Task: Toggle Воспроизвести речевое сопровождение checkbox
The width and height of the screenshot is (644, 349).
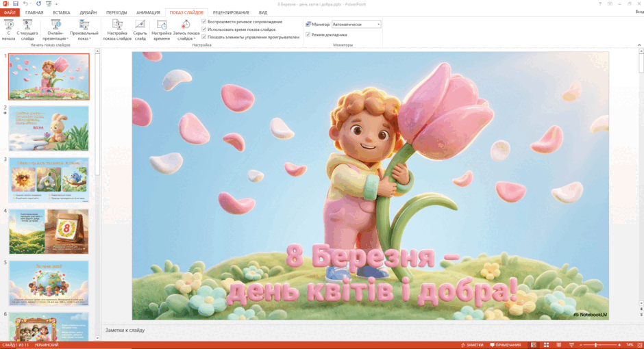Action: pyautogui.click(x=204, y=22)
